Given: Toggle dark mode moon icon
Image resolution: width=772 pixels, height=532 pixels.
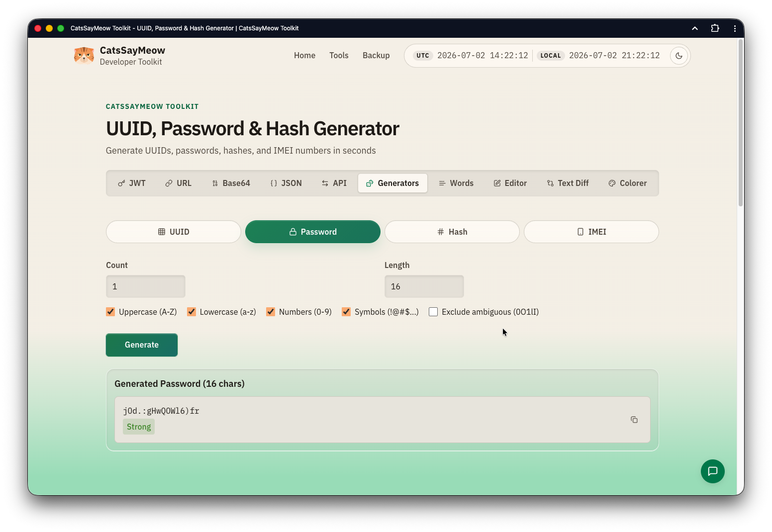Looking at the screenshot, I should click(679, 56).
